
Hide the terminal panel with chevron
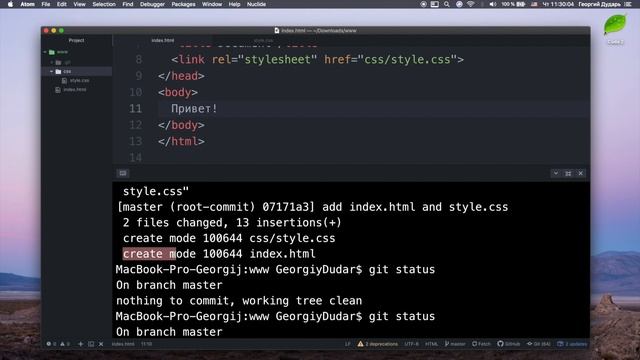tap(556, 173)
